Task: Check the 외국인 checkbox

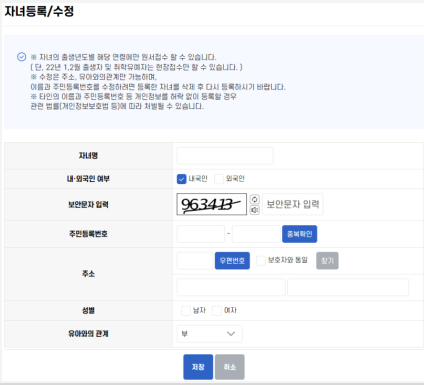Action: point(219,179)
